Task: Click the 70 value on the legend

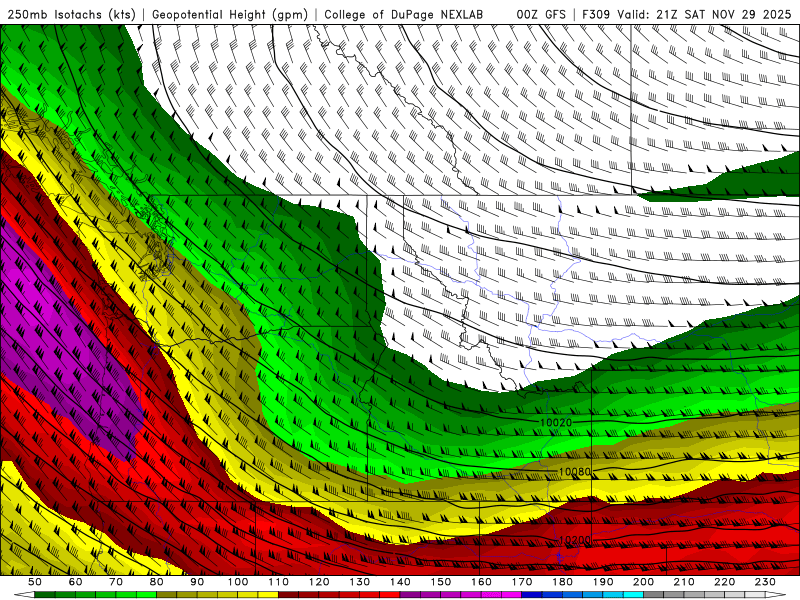Action: [x=116, y=582]
